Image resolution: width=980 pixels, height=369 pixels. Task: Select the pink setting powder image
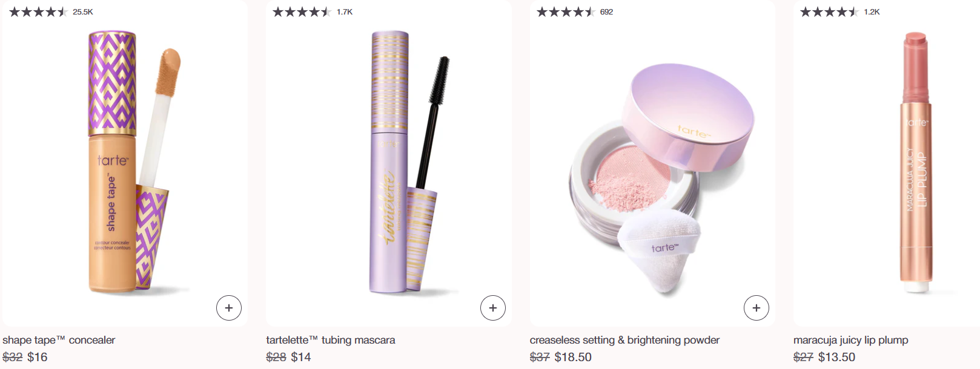pos(660,175)
